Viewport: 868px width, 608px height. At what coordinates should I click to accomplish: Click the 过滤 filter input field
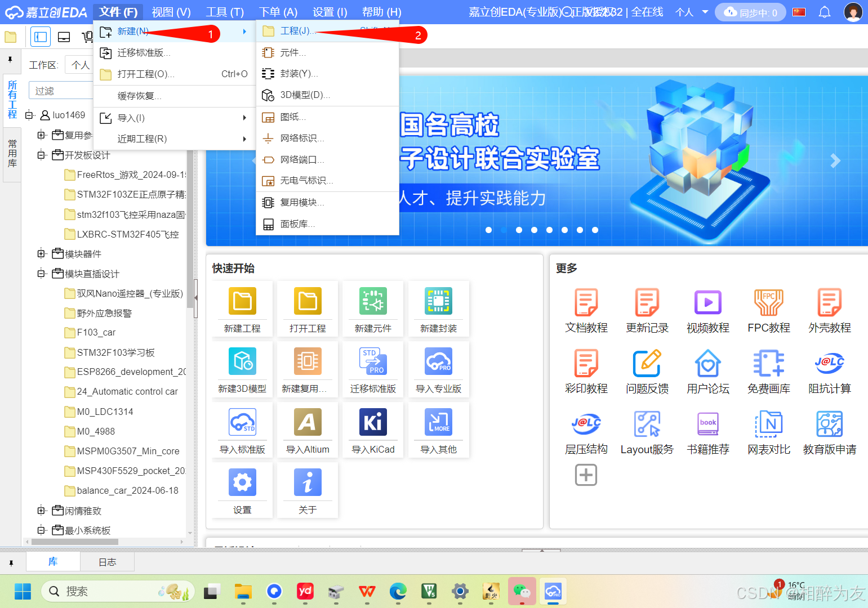point(62,90)
